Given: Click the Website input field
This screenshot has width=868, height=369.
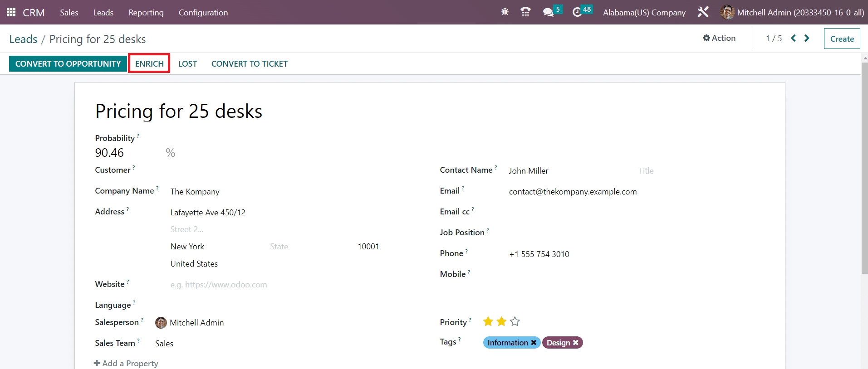Looking at the screenshot, I should coord(272,285).
